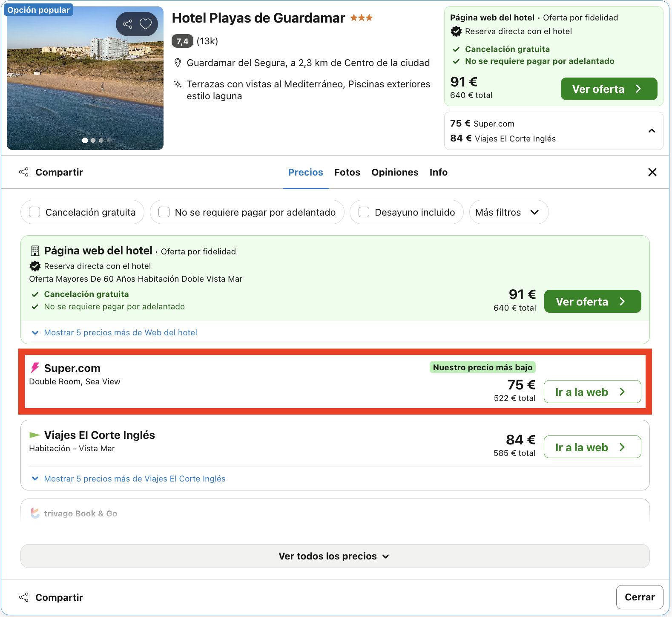
Task: Click the share icon in the bottom Compartir
Action: click(24, 597)
